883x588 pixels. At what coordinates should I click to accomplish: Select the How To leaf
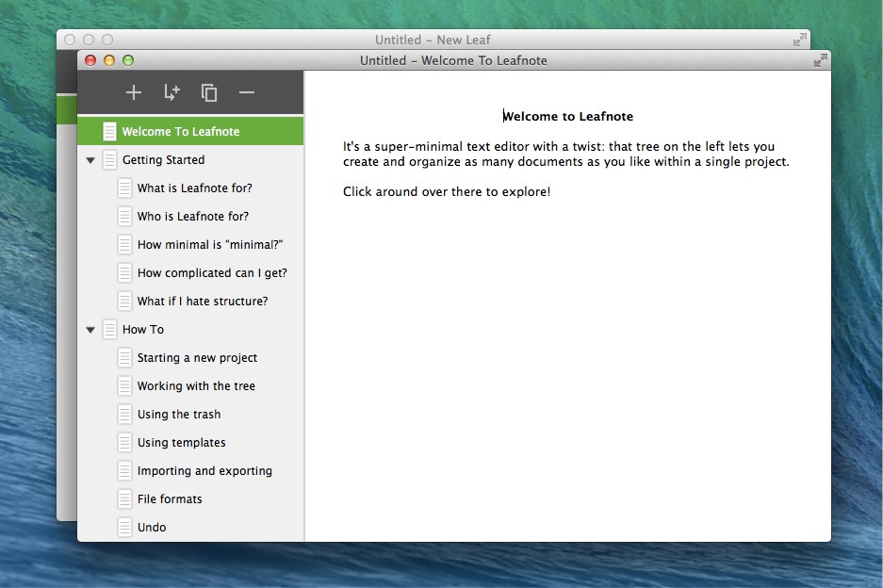click(x=190, y=330)
